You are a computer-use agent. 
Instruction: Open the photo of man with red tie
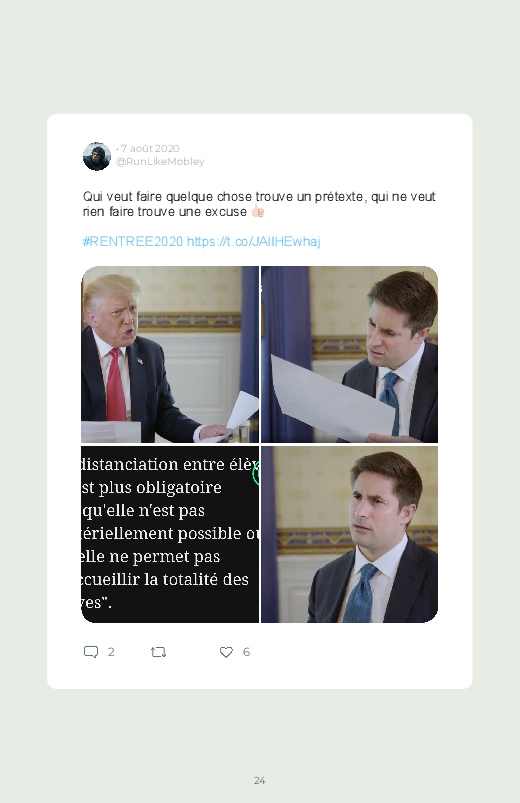[x=170, y=354]
